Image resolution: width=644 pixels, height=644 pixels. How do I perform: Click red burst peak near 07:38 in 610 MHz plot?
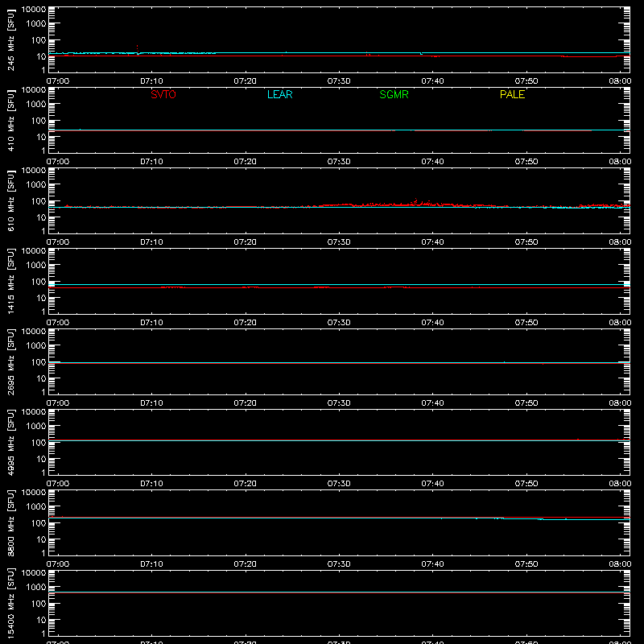click(416, 200)
